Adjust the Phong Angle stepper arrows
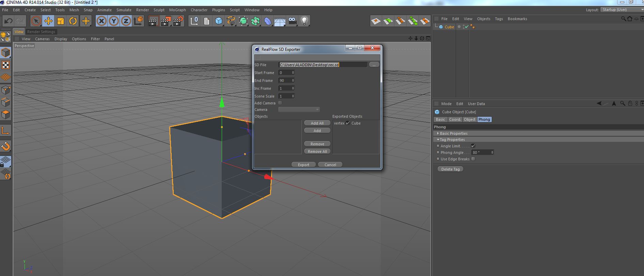Screen dimensions: 644x276 pos(492,152)
